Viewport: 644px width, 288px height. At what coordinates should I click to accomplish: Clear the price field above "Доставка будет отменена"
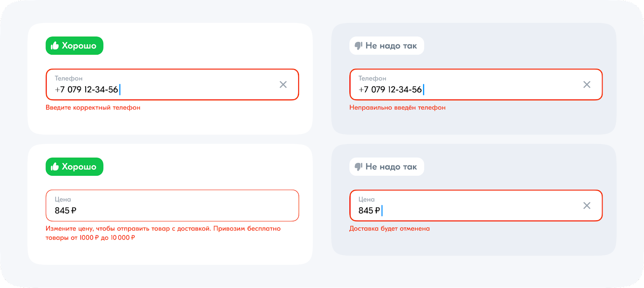pyautogui.click(x=586, y=206)
